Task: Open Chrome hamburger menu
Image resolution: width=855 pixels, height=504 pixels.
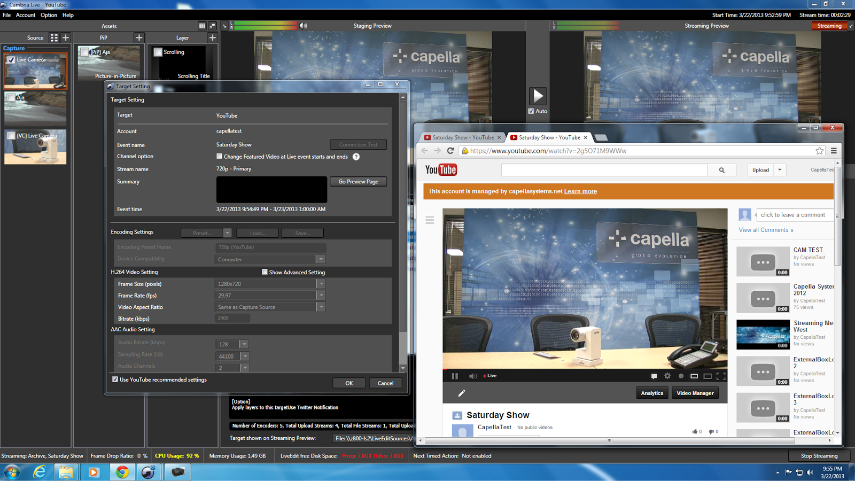Action: pos(834,151)
